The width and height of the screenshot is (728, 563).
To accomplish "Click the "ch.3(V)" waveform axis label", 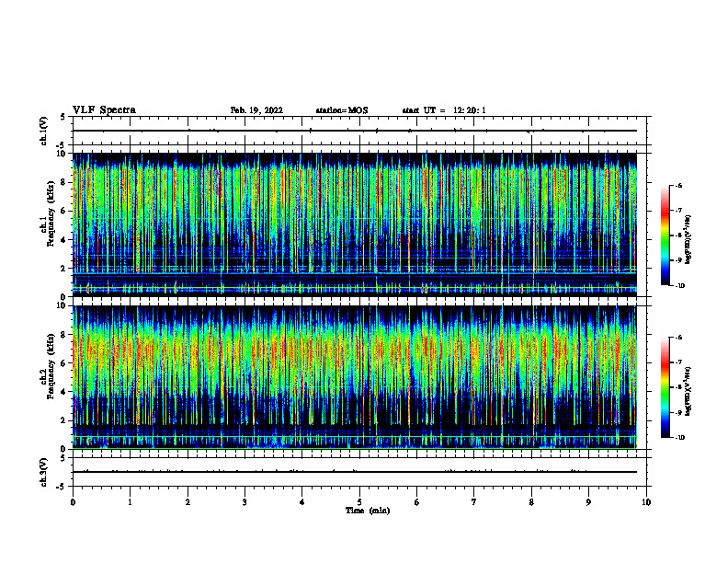I will tap(44, 472).
